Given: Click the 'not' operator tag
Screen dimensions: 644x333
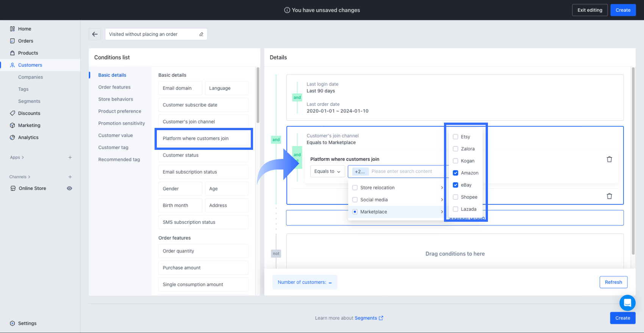Looking at the screenshot, I should (276, 254).
